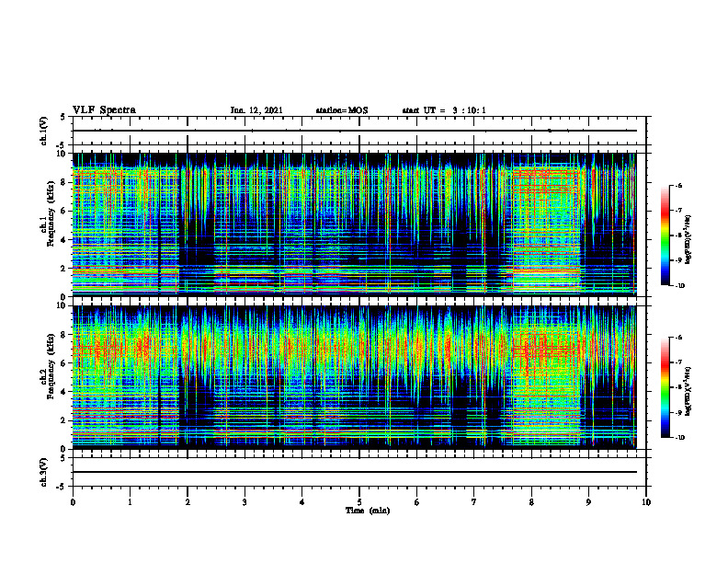The image size is (728, 563).
Task: Click the "-7" value on ch.2 color bar
Action: click(x=678, y=362)
